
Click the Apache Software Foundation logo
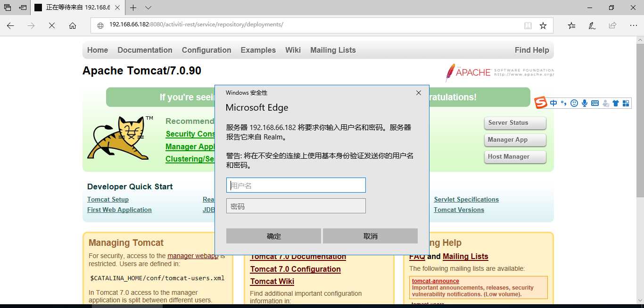click(499, 73)
